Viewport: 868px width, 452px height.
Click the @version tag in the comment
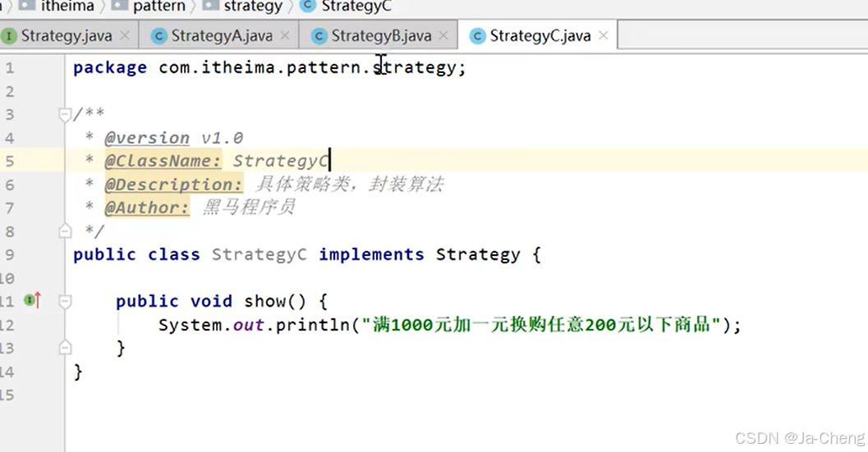tap(147, 138)
